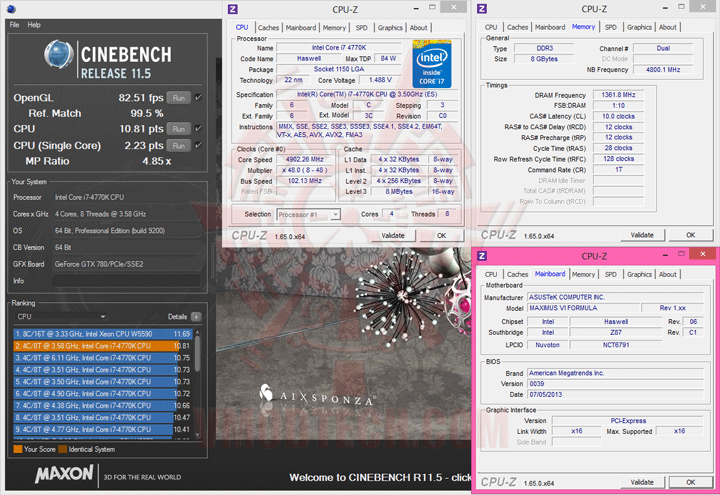Toggle the CPU test checkbox

point(198,129)
